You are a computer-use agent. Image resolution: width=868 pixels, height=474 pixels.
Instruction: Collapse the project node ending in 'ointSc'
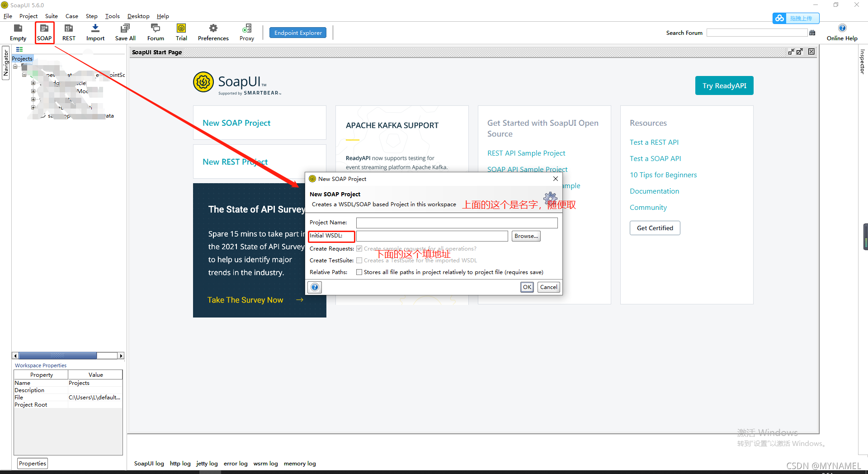[x=24, y=75]
